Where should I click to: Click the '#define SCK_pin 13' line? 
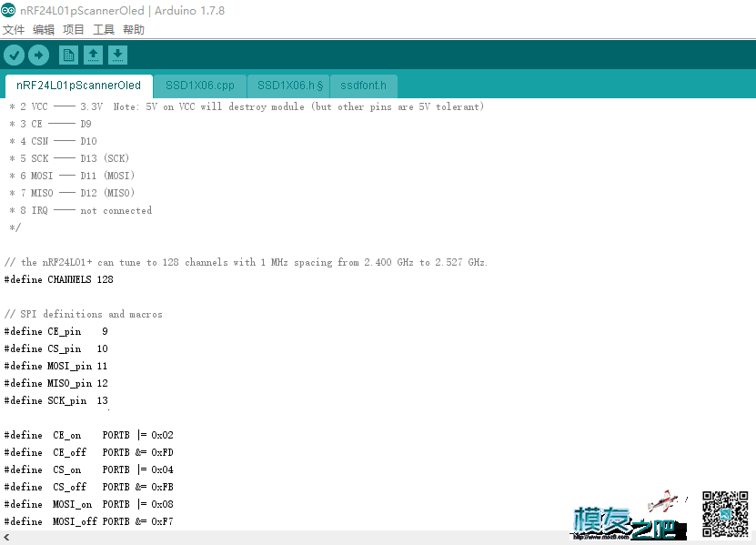pyautogui.click(x=55, y=401)
